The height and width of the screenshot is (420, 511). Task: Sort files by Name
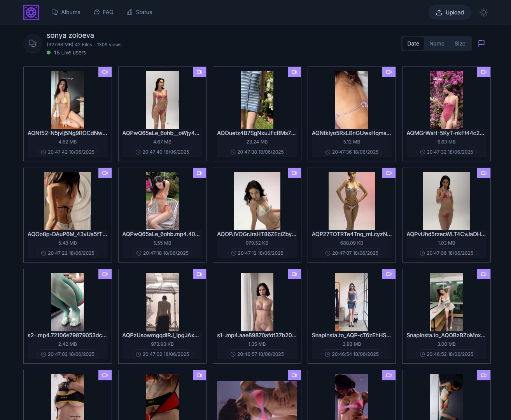coord(437,44)
